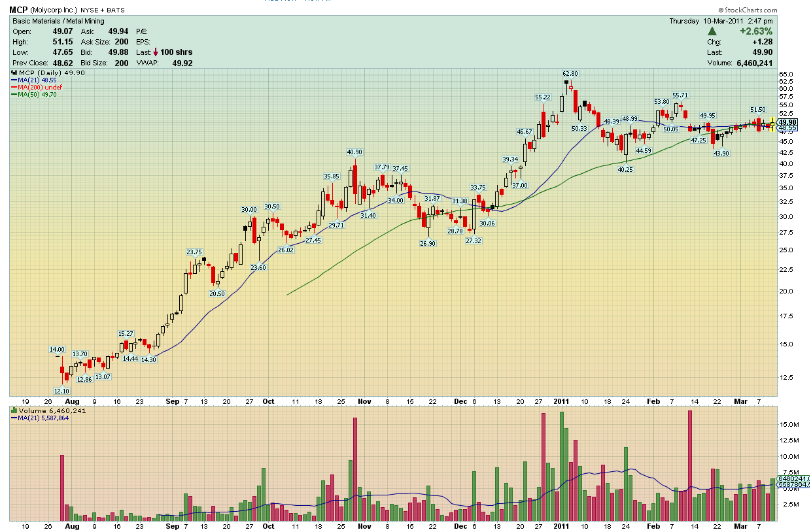Screen dimensions: 811x532
Task: Click the 'Thursday 10-Mar-2011 2:47 pm' timestamp
Action: 721,21
